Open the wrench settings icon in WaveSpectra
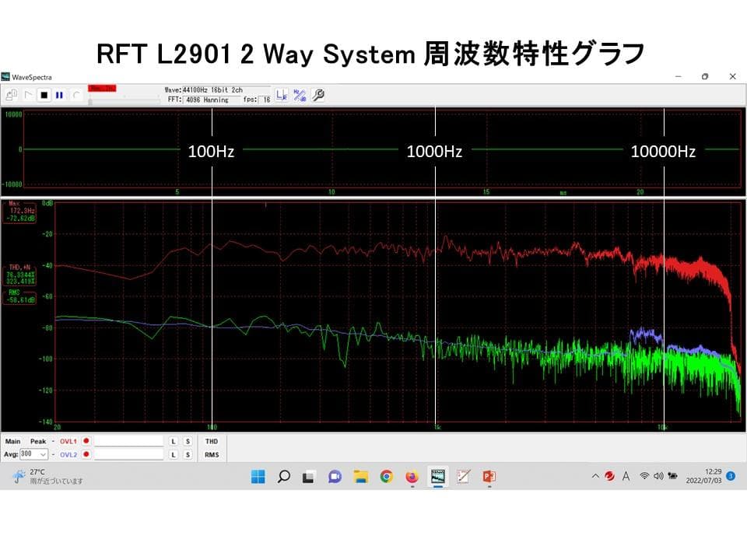The image size is (747, 560). [x=317, y=94]
